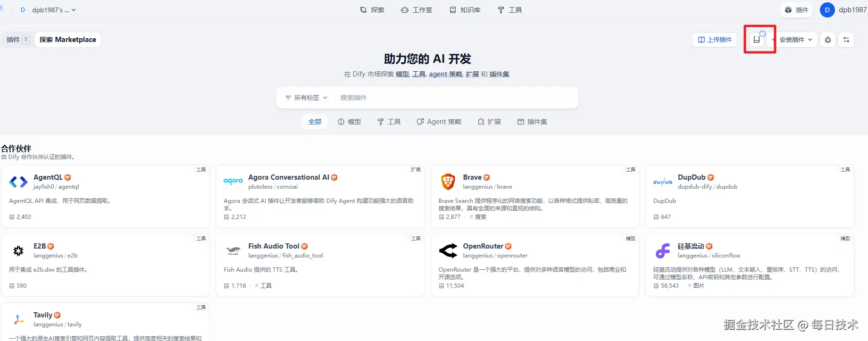Click the 插件 button in top bar
868x341 pixels.
tap(796, 10)
